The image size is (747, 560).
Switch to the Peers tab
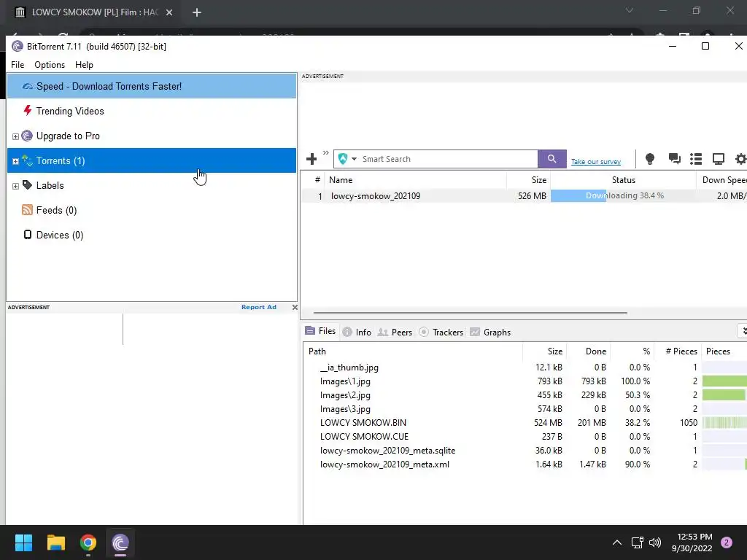click(395, 332)
